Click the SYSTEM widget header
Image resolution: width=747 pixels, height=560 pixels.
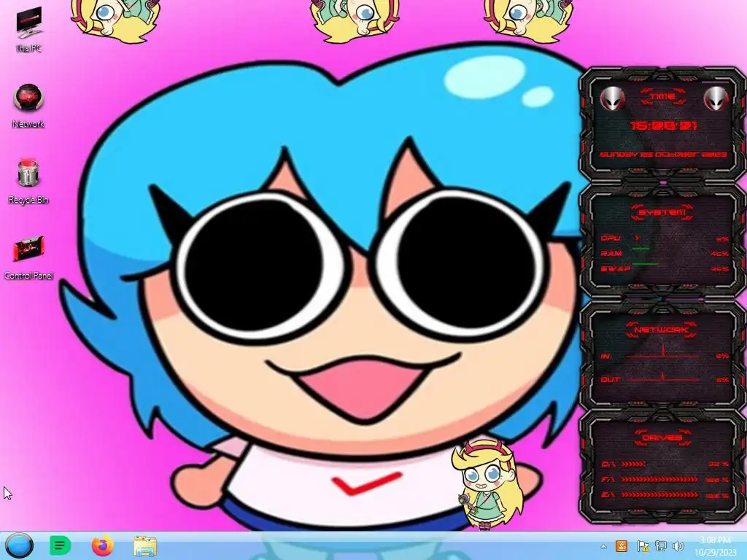pyautogui.click(x=661, y=212)
